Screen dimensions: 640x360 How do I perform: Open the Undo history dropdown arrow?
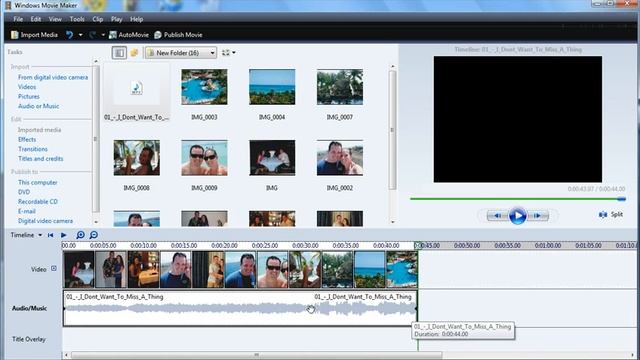pos(80,35)
